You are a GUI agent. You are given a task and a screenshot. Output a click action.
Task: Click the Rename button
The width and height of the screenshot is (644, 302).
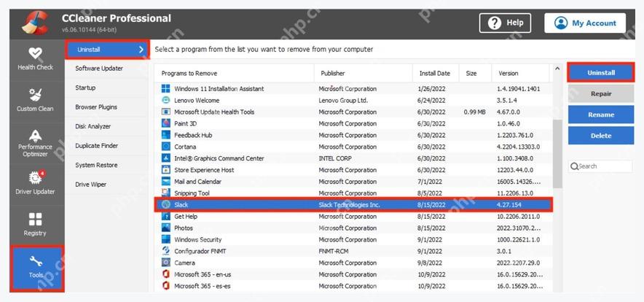click(x=601, y=115)
